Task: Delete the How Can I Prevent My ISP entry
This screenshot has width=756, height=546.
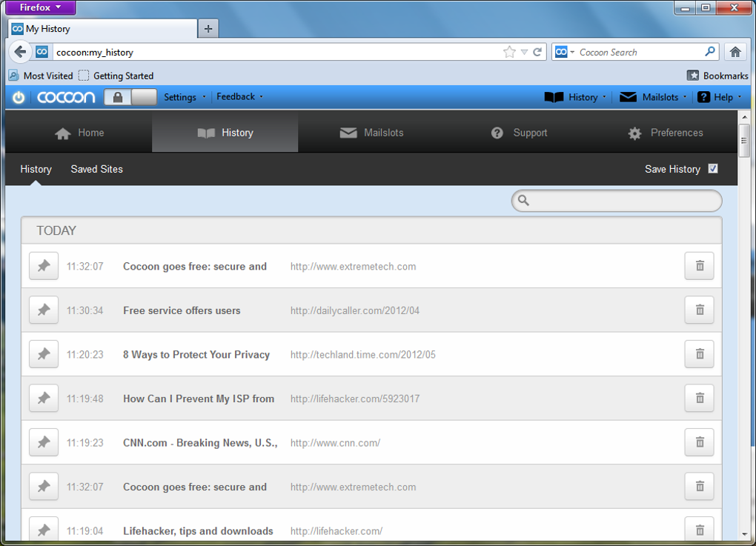Action: [x=699, y=398]
